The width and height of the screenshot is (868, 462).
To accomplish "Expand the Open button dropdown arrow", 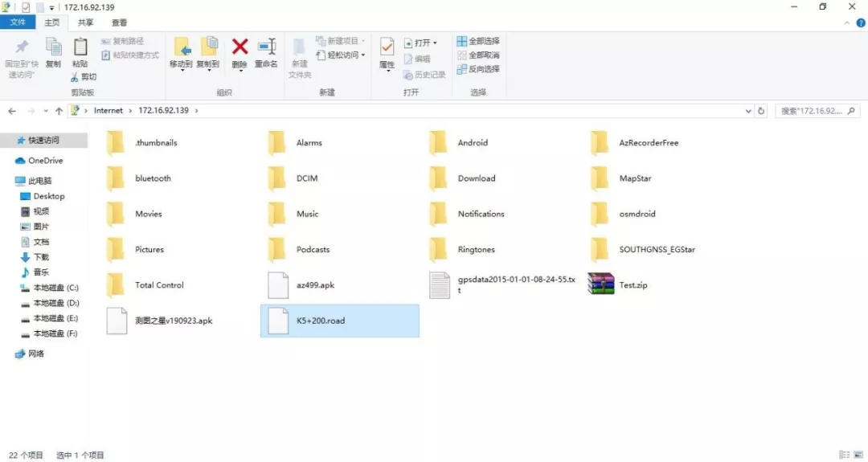I will [435, 43].
